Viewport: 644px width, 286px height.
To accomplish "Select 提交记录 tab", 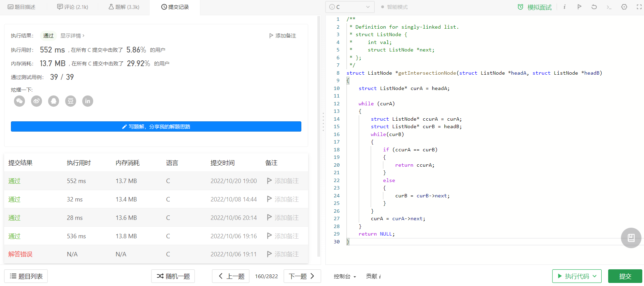I will click(x=175, y=7).
